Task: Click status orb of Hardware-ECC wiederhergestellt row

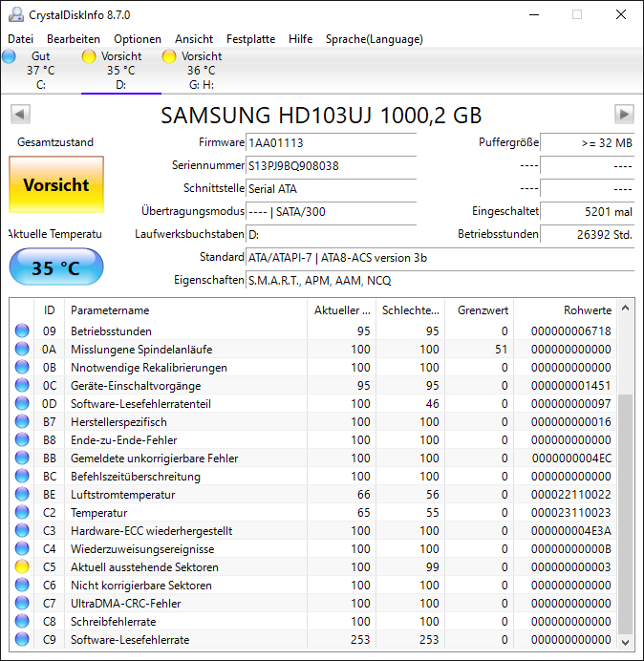Action: point(22,530)
